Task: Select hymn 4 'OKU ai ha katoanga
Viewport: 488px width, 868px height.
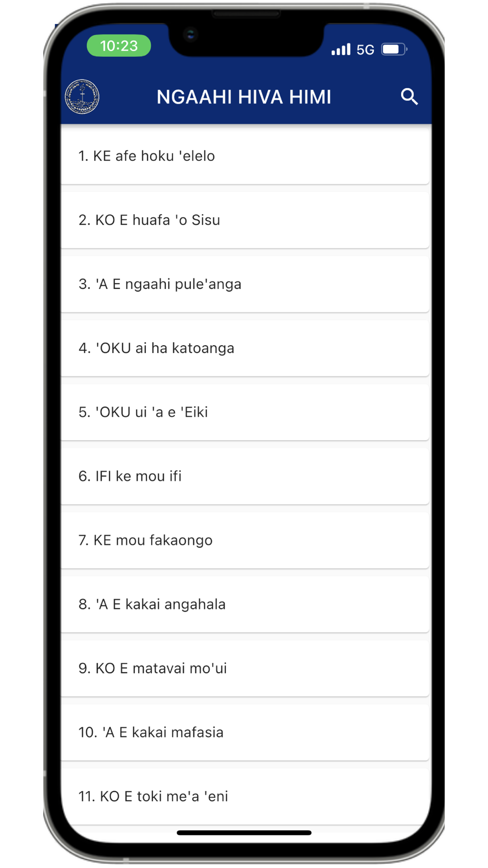Action: [245, 348]
